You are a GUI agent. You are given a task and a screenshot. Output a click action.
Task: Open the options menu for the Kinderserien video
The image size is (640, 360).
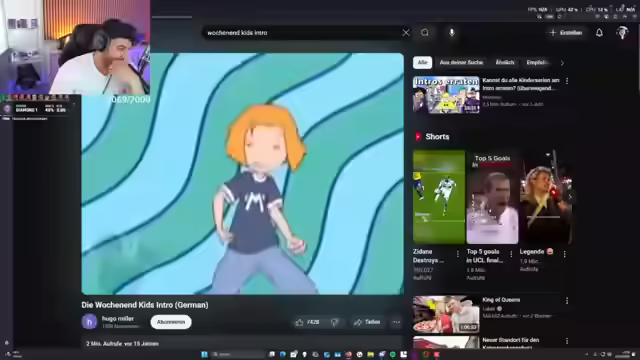567,81
